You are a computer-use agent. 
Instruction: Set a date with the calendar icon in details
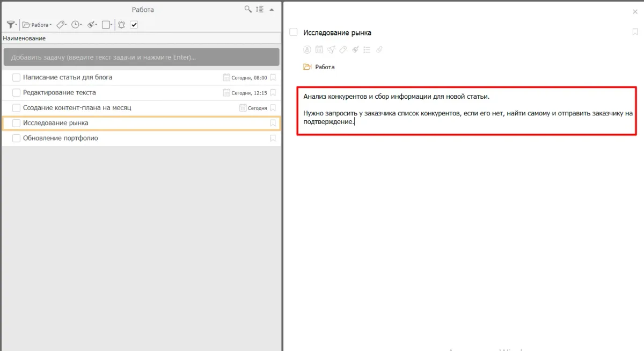319,49
